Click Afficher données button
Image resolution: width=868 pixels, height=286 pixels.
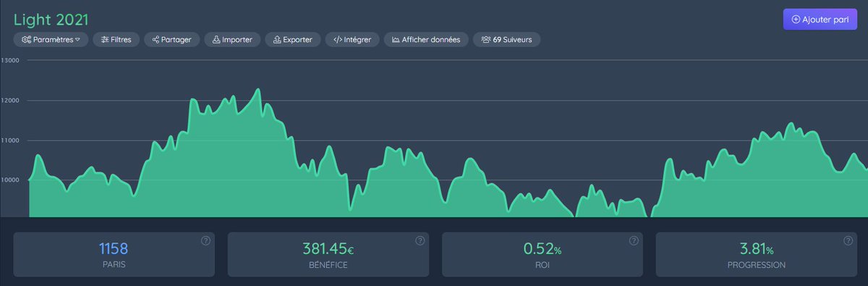tap(426, 40)
